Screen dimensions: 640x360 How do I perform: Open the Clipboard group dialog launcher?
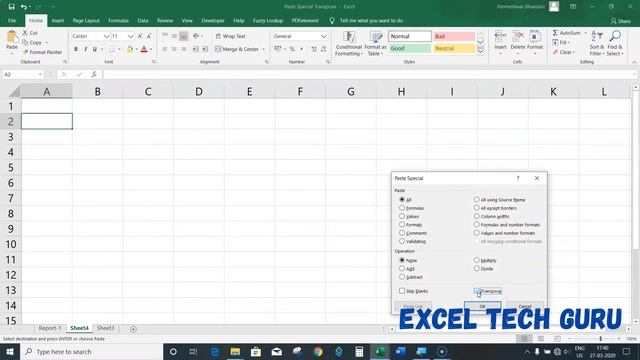pyautogui.click(x=65, y=62)
